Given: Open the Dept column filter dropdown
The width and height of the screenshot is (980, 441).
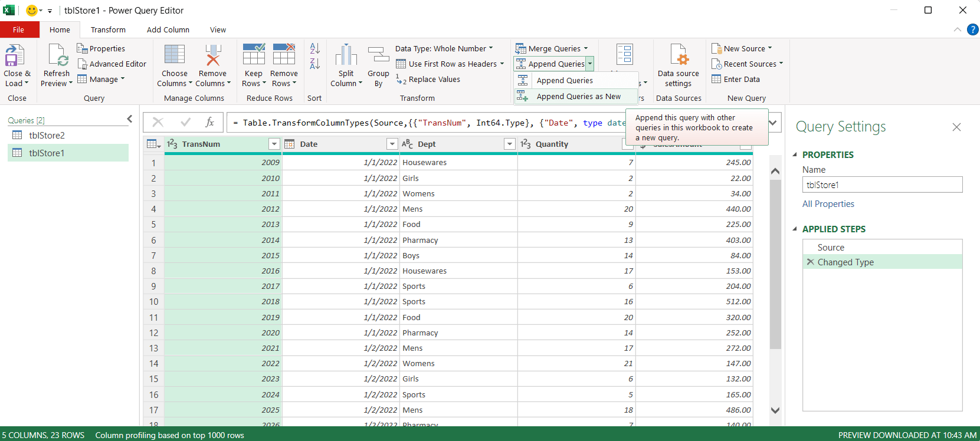Looking at the screenshot, I should click(x=510, y=144).
